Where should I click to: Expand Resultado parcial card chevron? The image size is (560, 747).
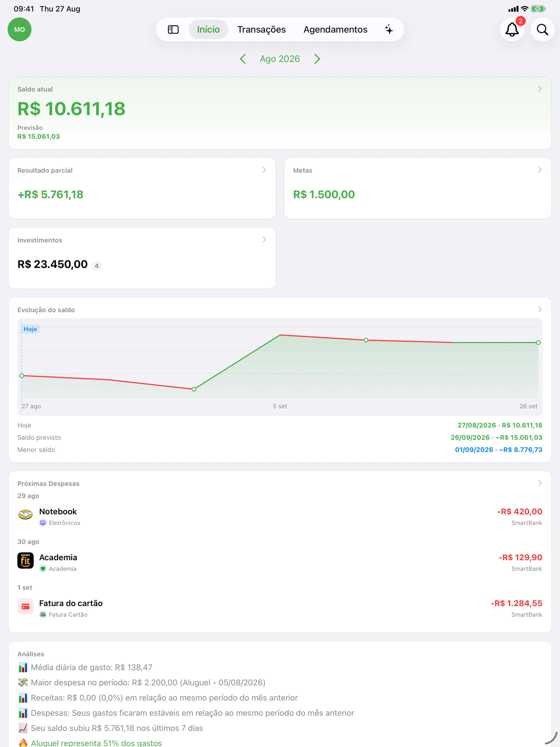[x=264, y=170]
